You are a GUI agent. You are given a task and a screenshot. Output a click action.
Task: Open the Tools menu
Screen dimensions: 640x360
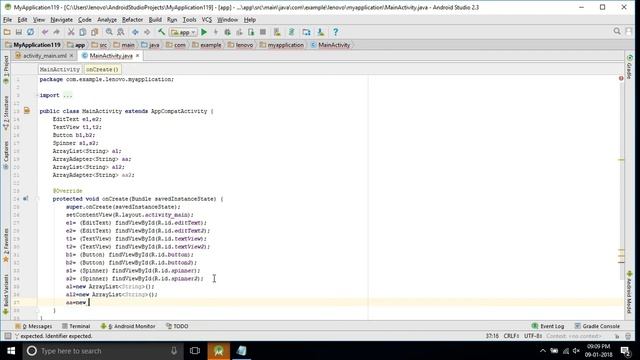189,20
